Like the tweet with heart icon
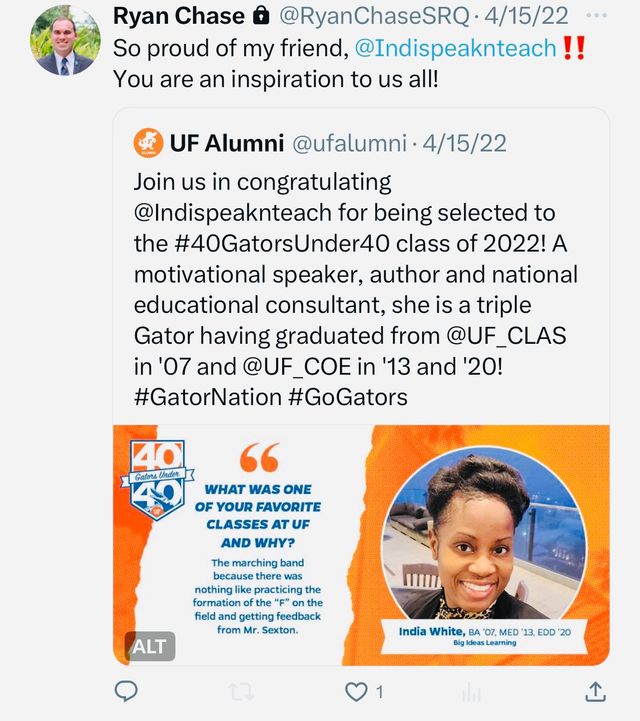The width and height of the screenshot is (640, 721). click(x=356, y=691)
